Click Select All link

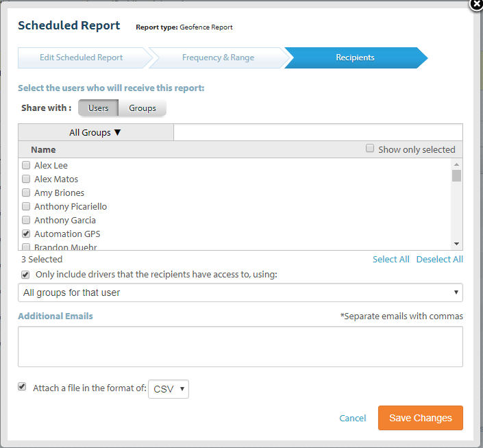tap(391, 259)
